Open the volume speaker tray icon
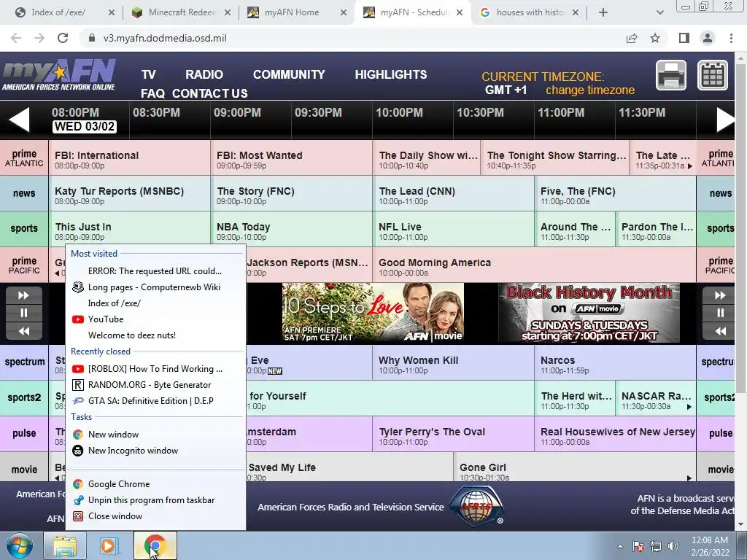 pos(673,546)
